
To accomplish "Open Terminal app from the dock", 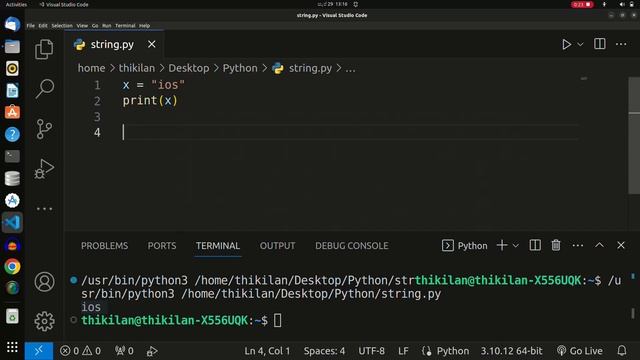I will [x=12, y=156].
